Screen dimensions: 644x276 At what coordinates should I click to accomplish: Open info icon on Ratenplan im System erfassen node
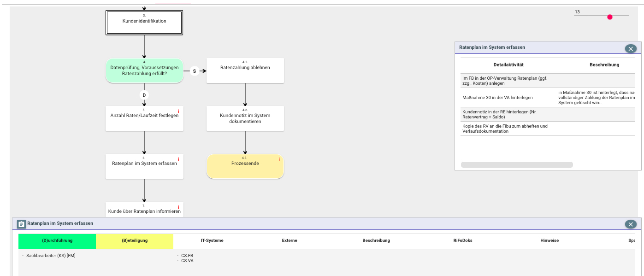pos(178,159)
